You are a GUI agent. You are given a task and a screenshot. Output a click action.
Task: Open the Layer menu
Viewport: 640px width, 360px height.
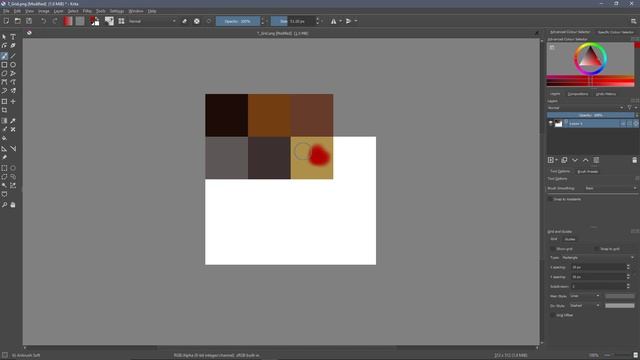pyautogui.click(x=58, y=11)
